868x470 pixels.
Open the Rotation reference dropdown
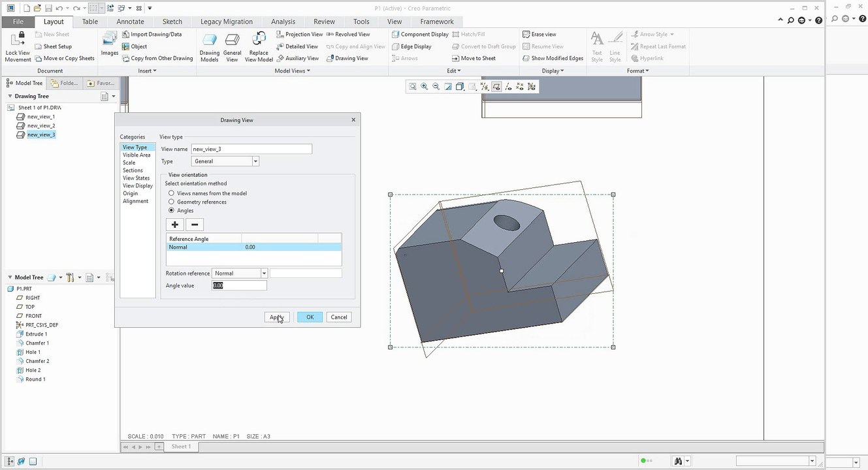pos(264,274)
